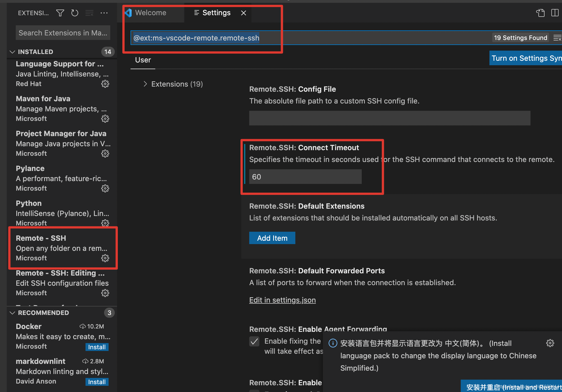
Task: Click the Remote.SSH: Config File heading
Action: [293, 89]
